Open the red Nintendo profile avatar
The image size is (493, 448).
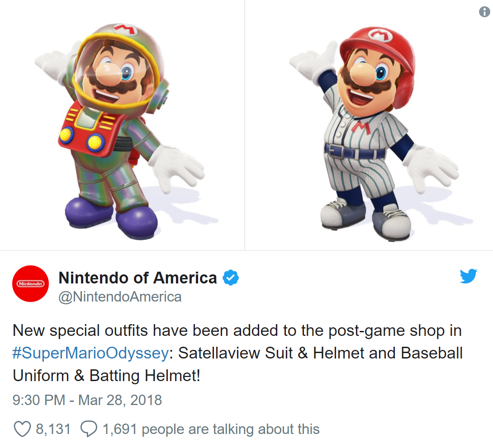[30, 283]
